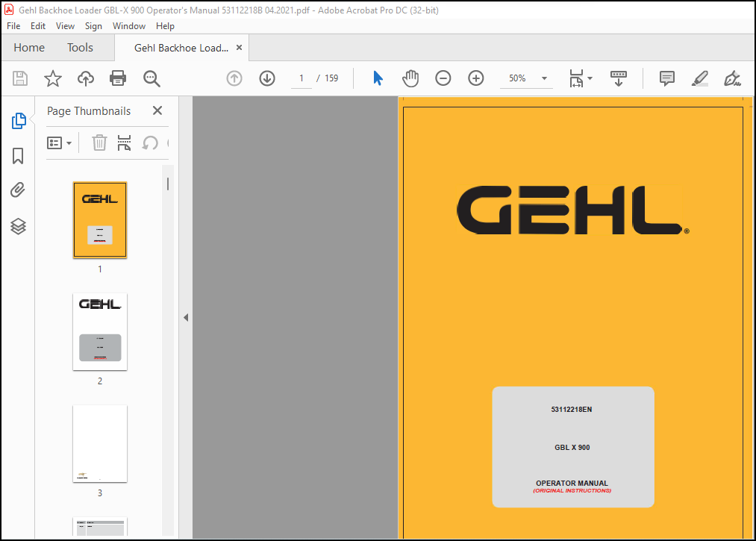The image size is (756, 541).
Task: Open the scrolling mode read tool
Action: [x=619, y=78]
